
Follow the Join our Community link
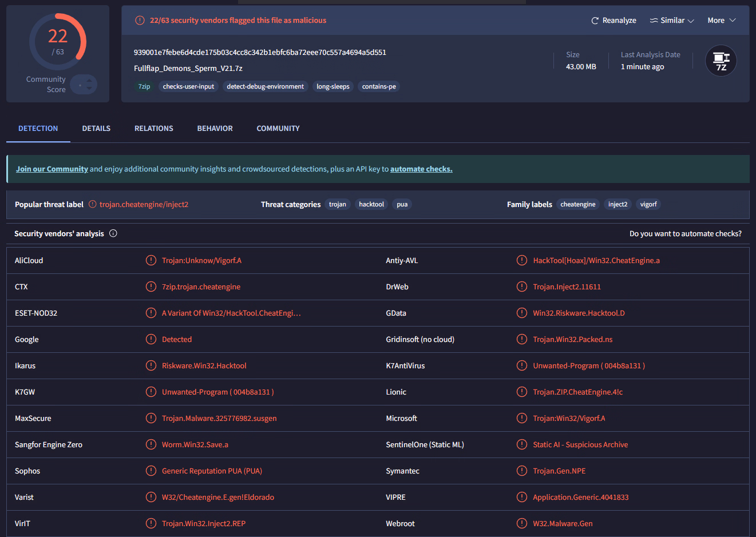(52, 169)
